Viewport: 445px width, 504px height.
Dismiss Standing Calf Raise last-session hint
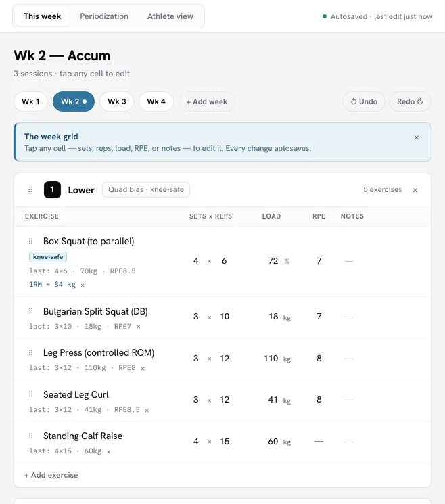coord(109,452)
